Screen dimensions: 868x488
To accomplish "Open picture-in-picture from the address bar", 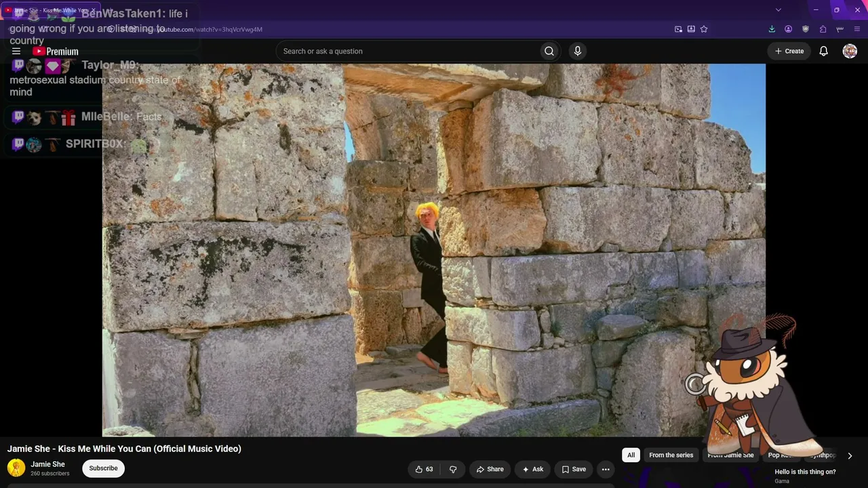I will (x=678, y=29).
